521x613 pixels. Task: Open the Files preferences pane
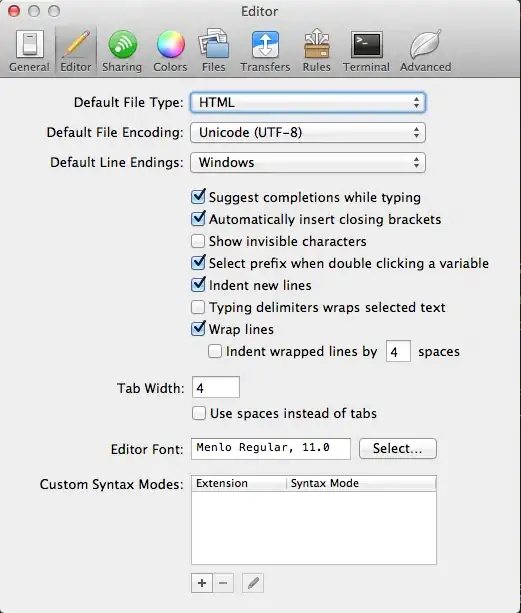pyautogui.click(x=213, y=51)
